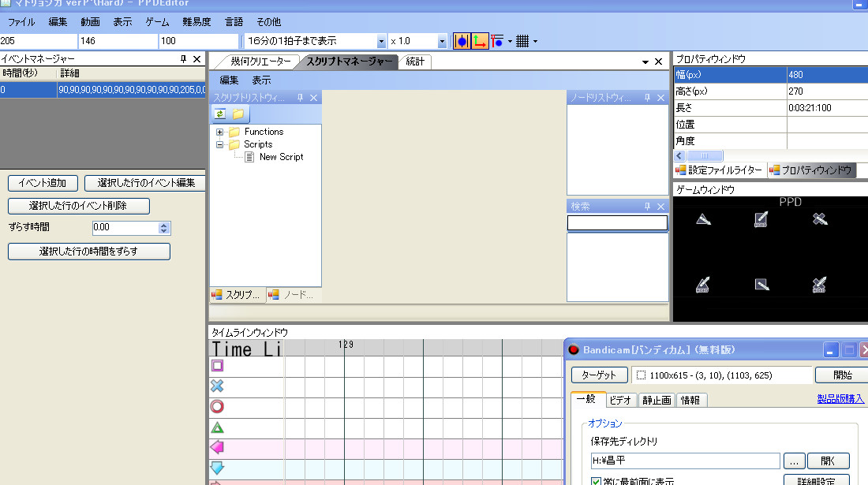Open the 難易度 menu
Viewport: 868px width, 485px height.
(196, 21)
